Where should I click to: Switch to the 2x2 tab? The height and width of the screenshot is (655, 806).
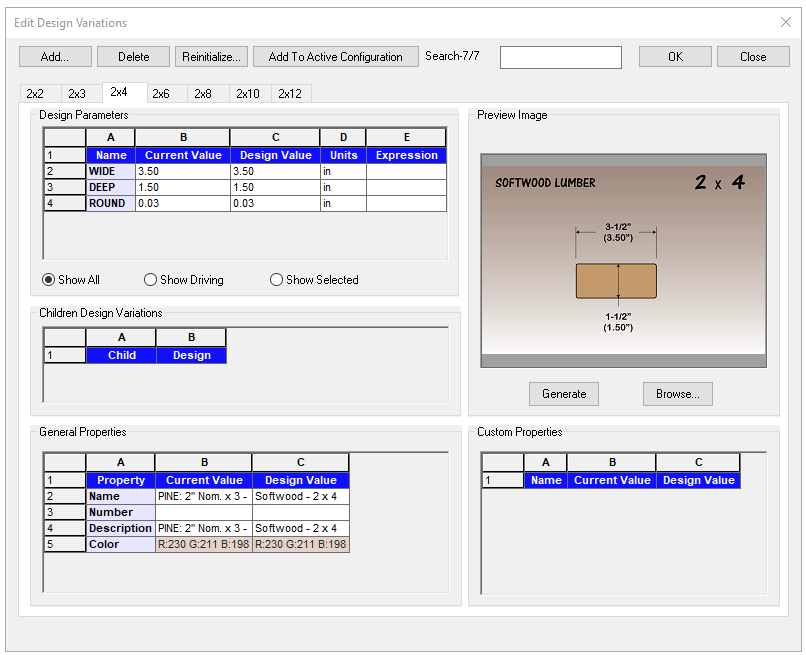point(35,94)
